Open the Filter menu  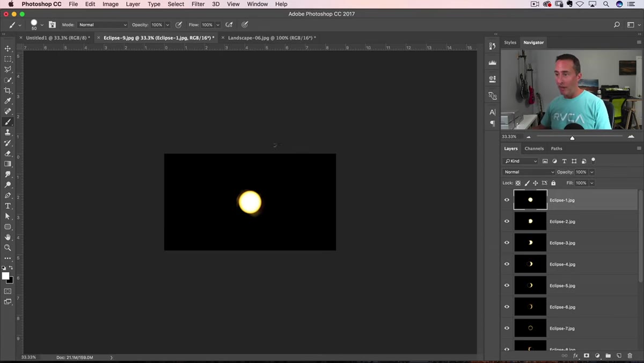(198, 4)
